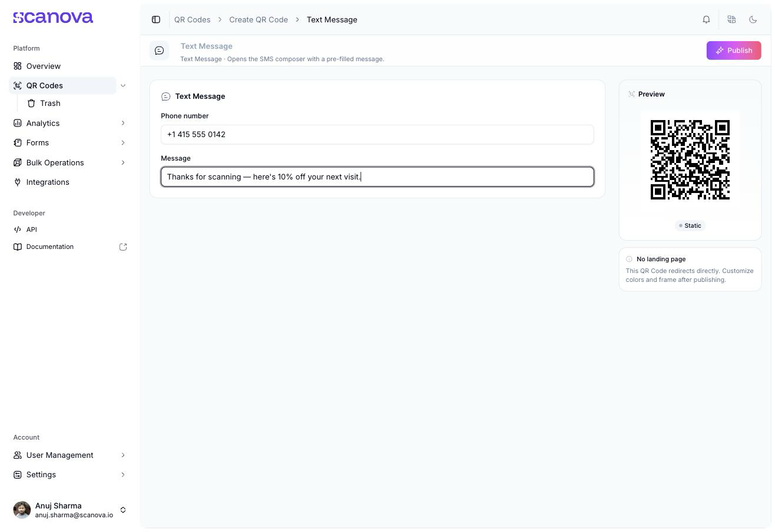Click the Bulk Operations icon
775x532 pixels.
18,162
